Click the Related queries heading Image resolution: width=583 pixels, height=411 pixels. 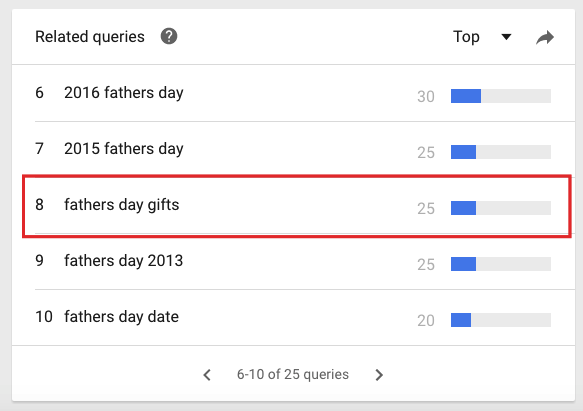click(x=90, y=37)
